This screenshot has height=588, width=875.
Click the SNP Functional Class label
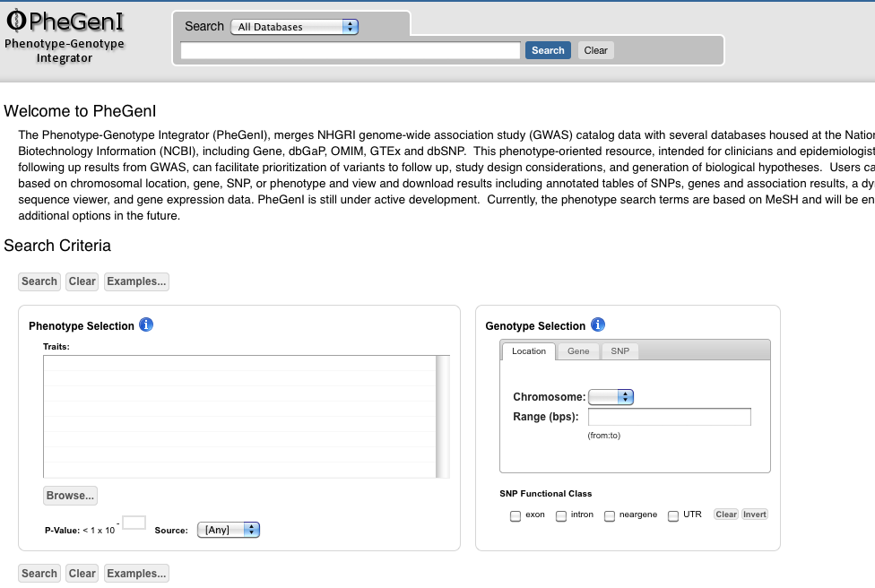(546, 494)
